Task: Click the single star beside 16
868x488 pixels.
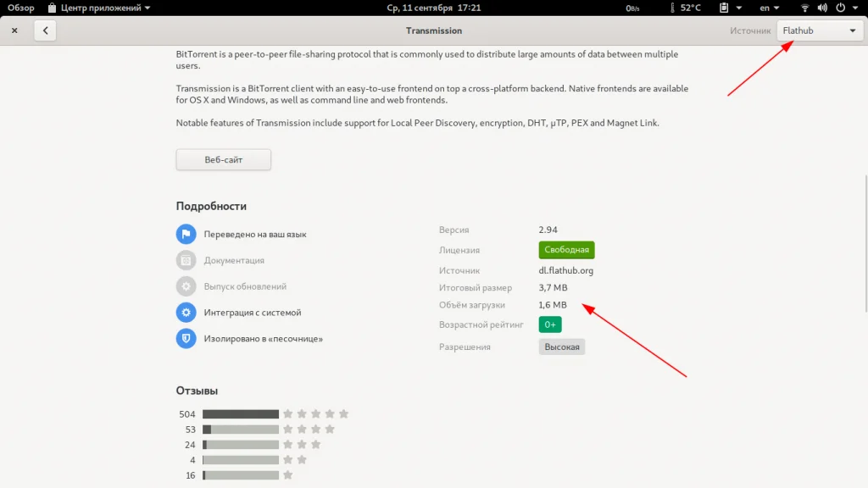Action: pyautogui.click(x=288, y=474)
